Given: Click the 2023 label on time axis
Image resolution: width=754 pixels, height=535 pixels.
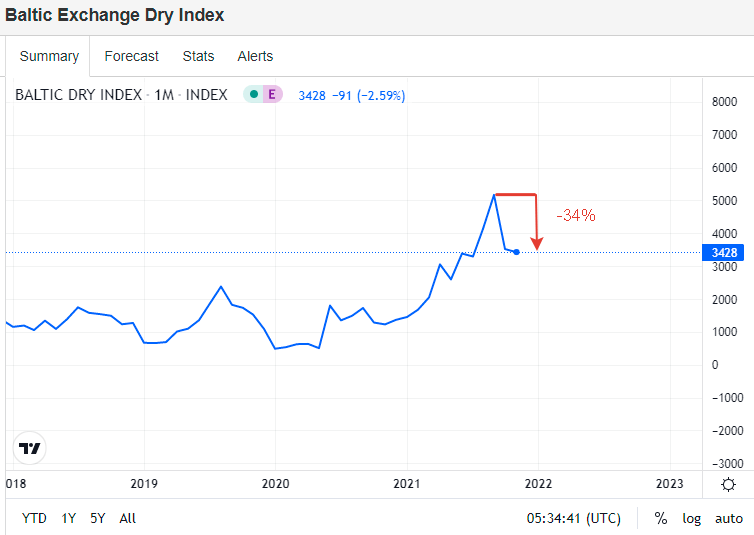Looking at the screenshot, I should [669, 484].
